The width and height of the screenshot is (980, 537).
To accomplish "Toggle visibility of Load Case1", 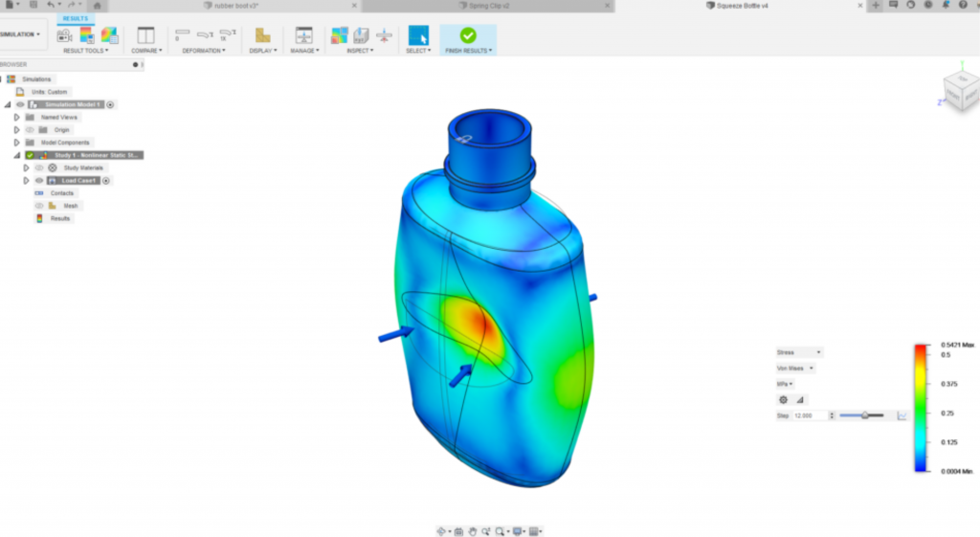I will coord(39,181).
